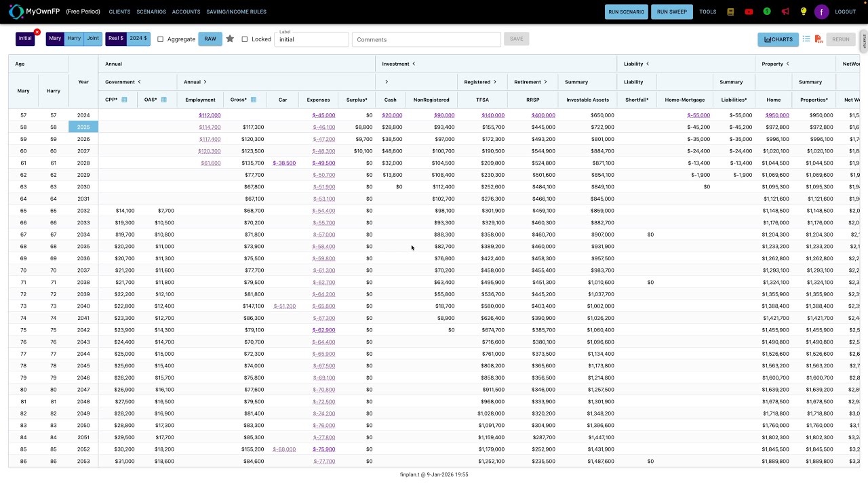The width and height of the screenshot is (868, 488).
Task: Toggle the Mary person filter
Action: [x=55, y=39]
